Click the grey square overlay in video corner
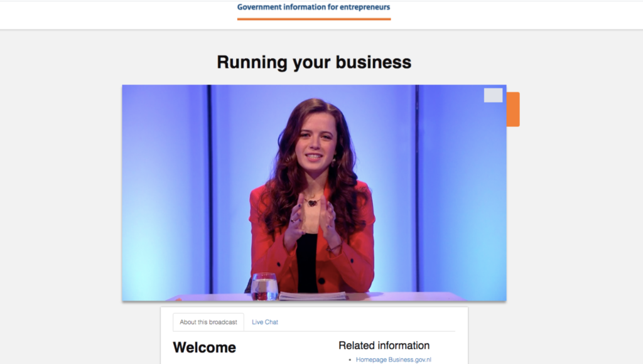The image size is (643, 364). 493,95
